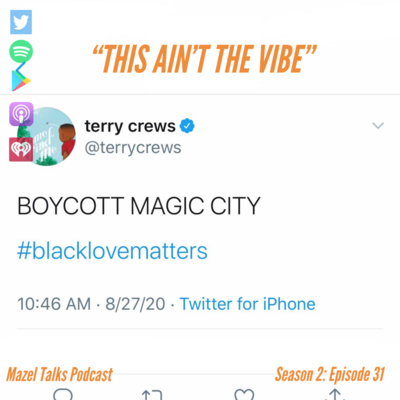Toggle the like heart icon
Viewport: 400px width, 400px height.
pos(244,394)
